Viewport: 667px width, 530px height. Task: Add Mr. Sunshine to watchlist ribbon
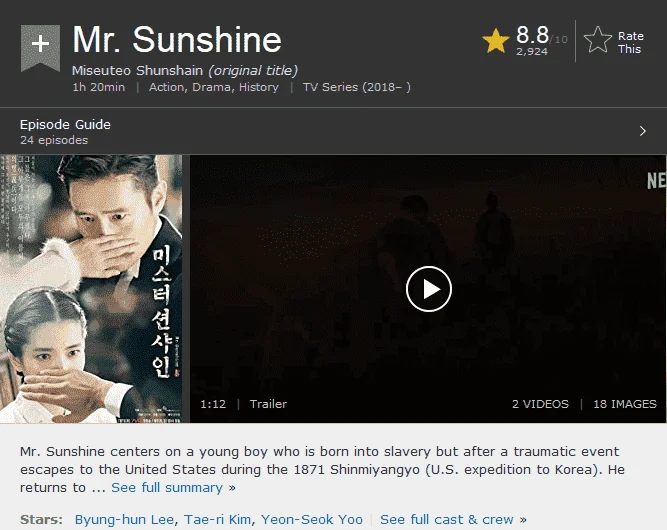40,48
